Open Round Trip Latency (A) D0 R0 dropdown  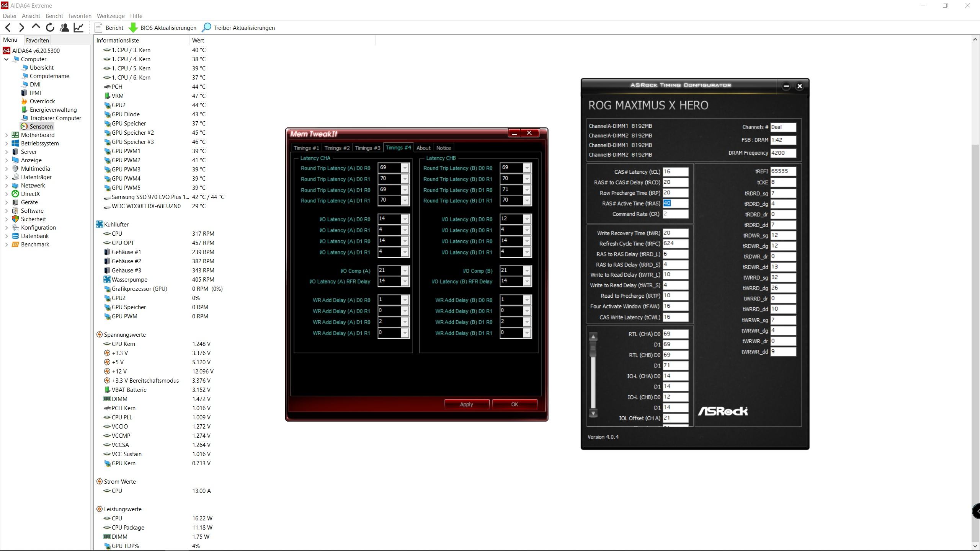click(x=405, y=168)
